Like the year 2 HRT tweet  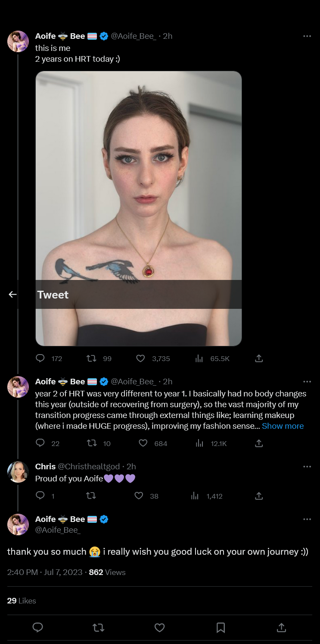coord(143,443)
